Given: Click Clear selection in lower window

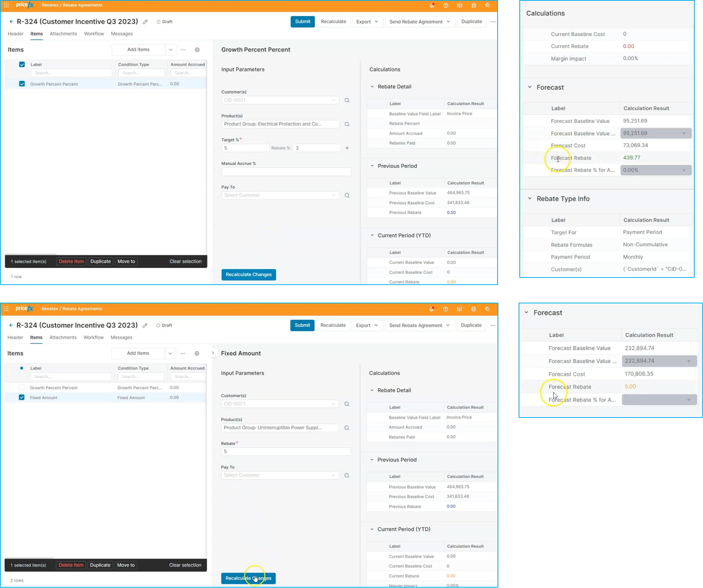Looking at the screenshot, I should point(185,565).
